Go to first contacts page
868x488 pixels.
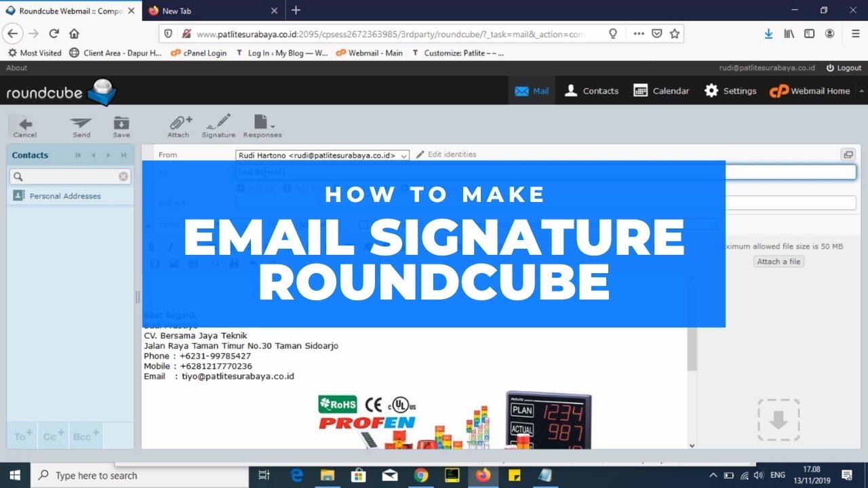point(78,155)
